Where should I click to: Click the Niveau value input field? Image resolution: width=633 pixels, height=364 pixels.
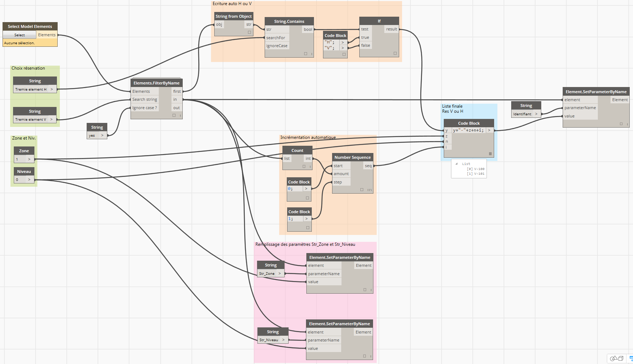20,179
